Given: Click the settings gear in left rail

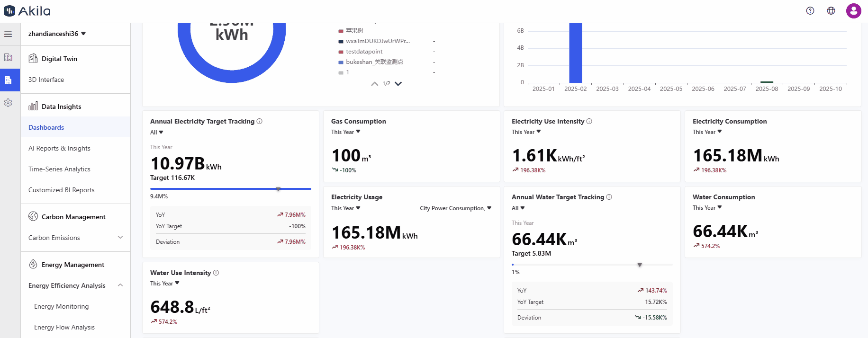Looking at the screenshot, I should [x=8, y=103].
